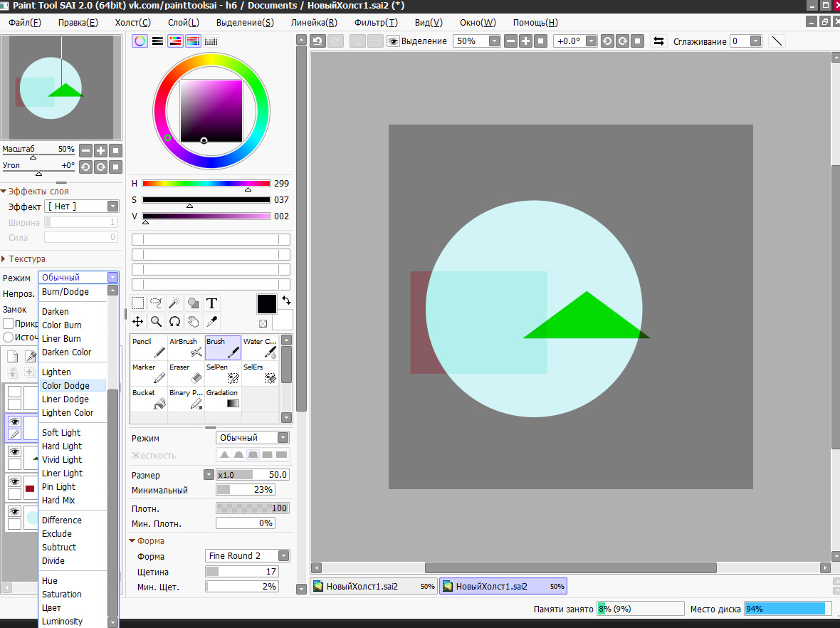Select the Eraser tool
The width and height of the screenshot is (840, 628).
[x=186, y=374]
